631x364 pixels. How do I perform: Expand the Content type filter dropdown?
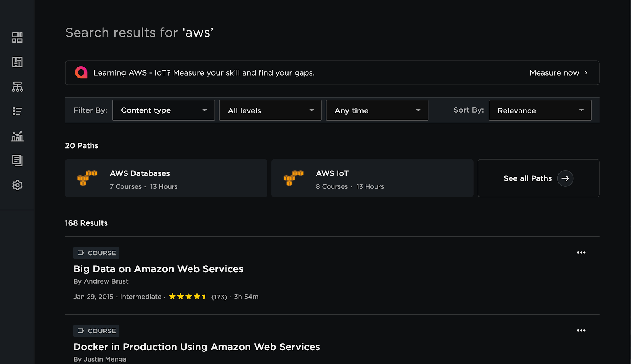(164, 110)
